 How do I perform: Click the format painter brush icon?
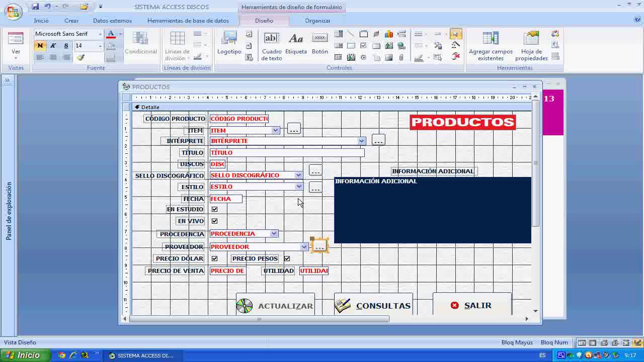80,57
